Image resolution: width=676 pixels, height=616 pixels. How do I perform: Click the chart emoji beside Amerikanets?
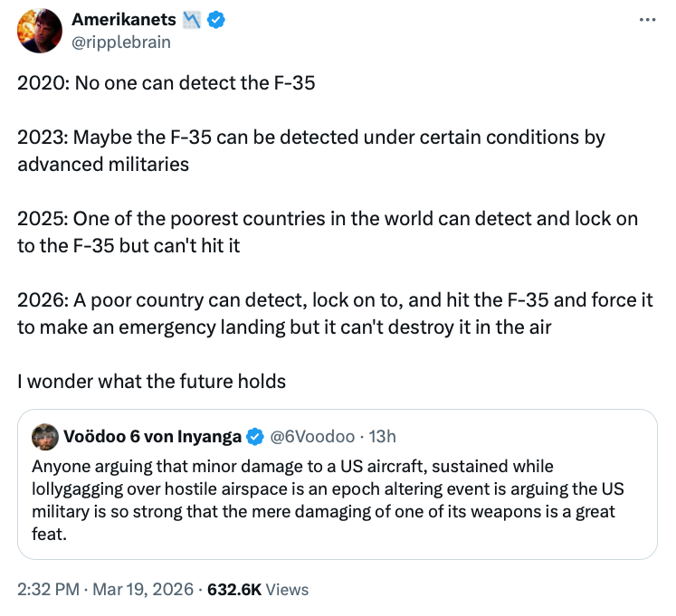click(x=192, y=20)
